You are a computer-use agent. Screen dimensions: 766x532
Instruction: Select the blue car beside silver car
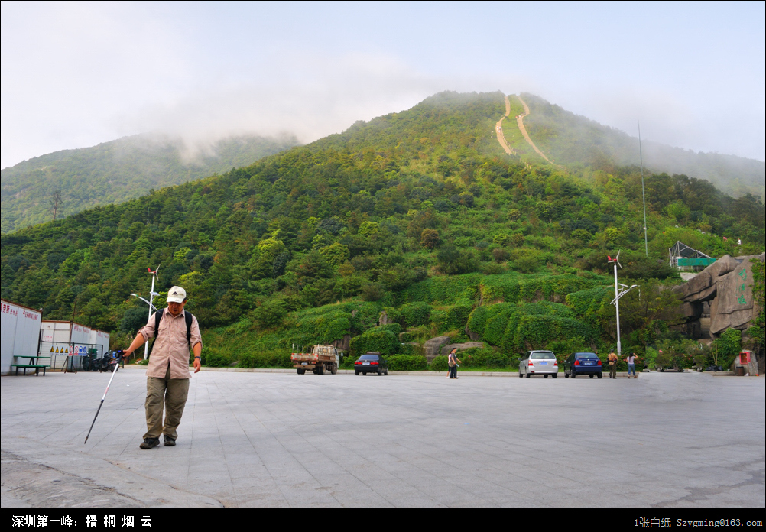click(583, 365)
